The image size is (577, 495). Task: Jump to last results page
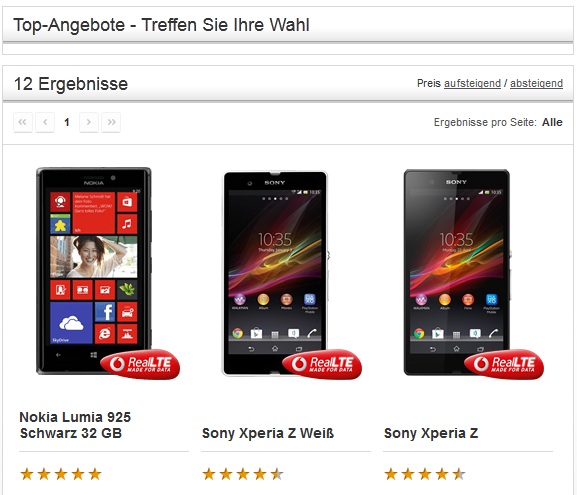click(x=111, y=122)
